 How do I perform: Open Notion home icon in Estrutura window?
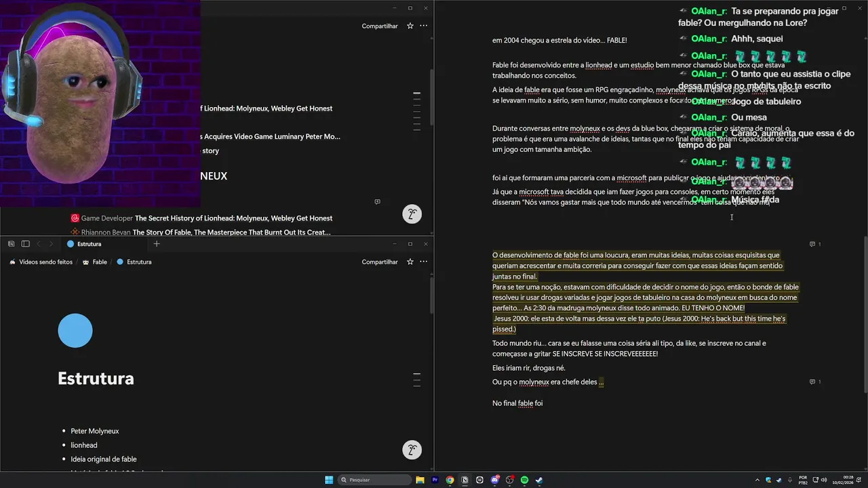coord(12,244)
